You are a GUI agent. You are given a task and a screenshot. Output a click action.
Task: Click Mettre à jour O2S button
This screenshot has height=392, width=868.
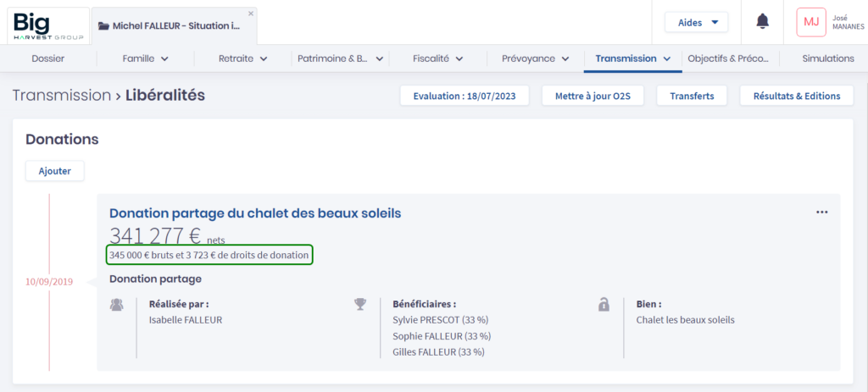594,96
